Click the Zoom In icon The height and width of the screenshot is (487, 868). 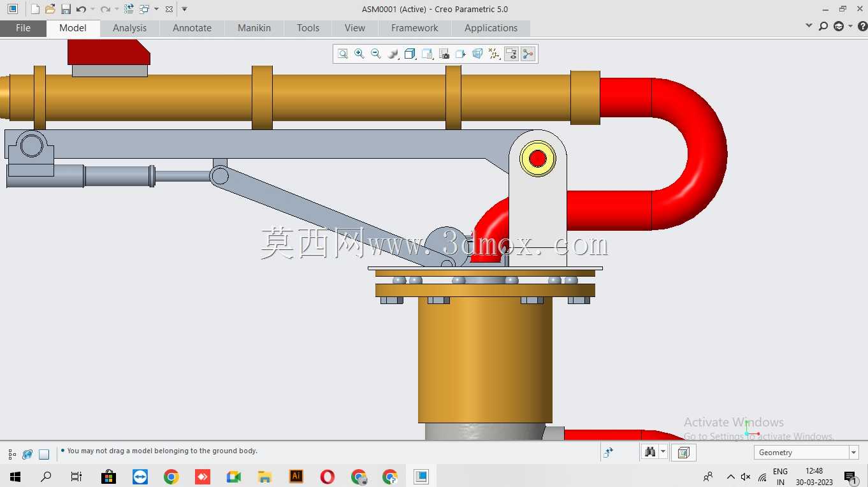point(359,54)
